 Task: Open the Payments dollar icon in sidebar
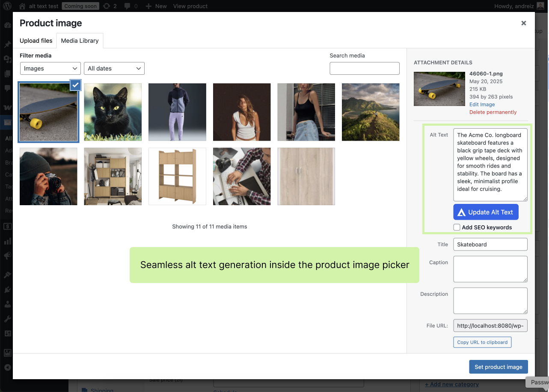pos(7,226)
